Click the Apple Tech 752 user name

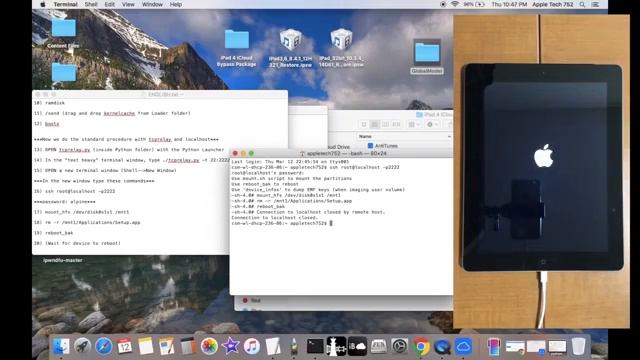[x=553, y=4]
